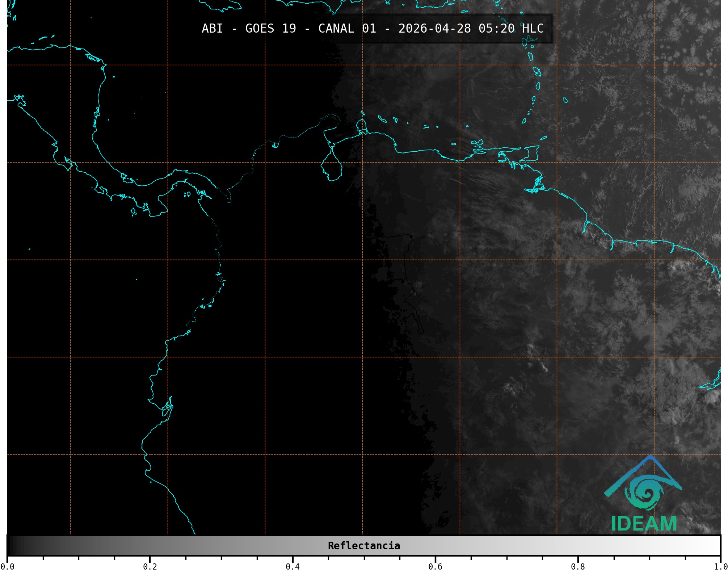Click the 0.2 tick label on the colorbar
This screenshot has width=728, height=571.
tap(150, 566)
